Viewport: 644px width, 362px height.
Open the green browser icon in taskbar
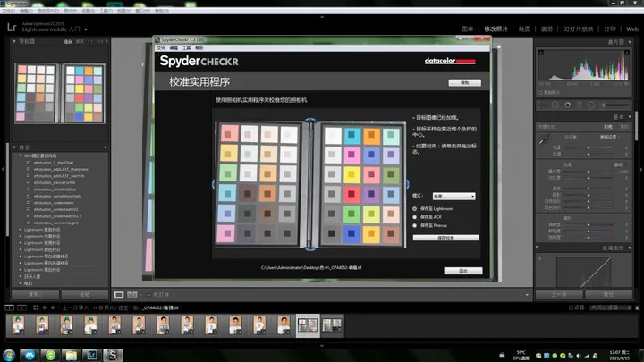(50, 355)
